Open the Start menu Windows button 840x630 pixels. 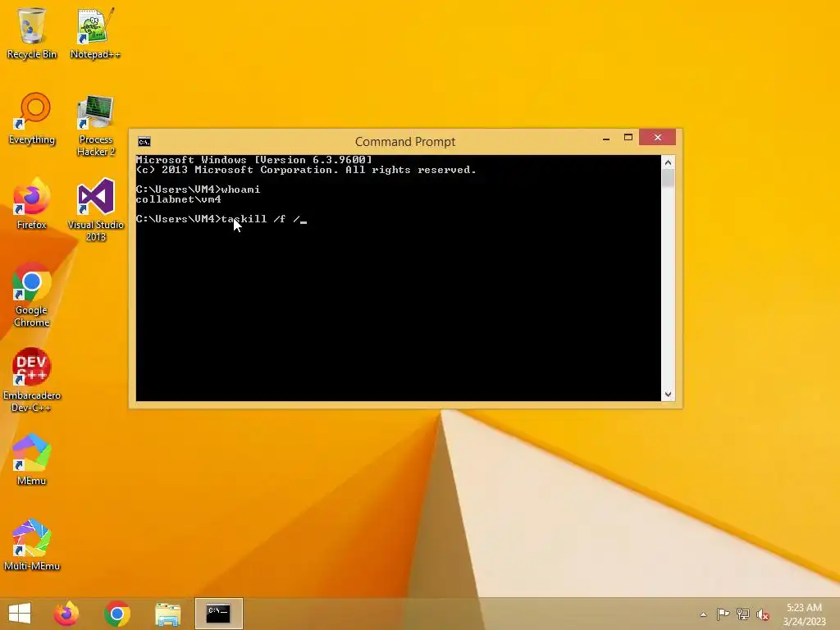click(20, 614)
